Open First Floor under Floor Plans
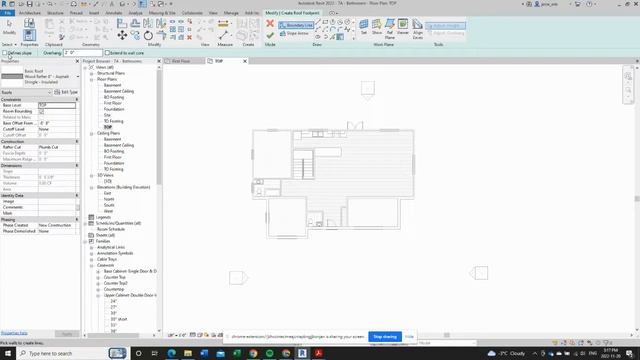 tap(113, 103)
